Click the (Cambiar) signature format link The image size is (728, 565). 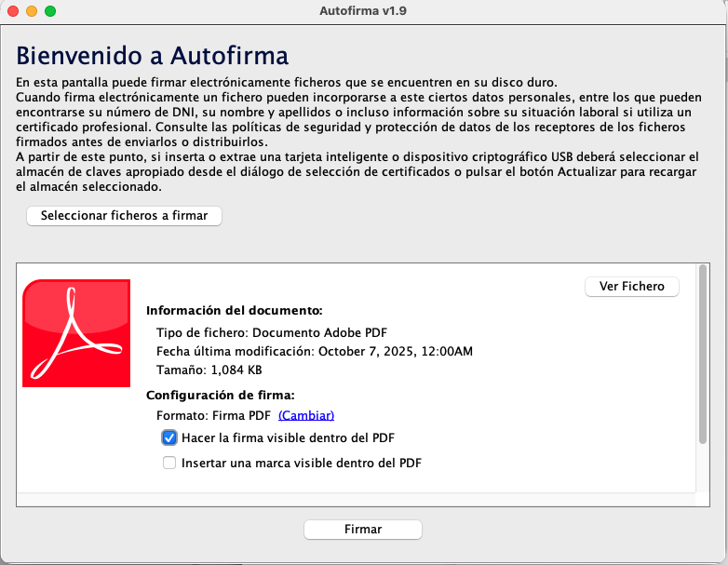(x=305, y=415)
